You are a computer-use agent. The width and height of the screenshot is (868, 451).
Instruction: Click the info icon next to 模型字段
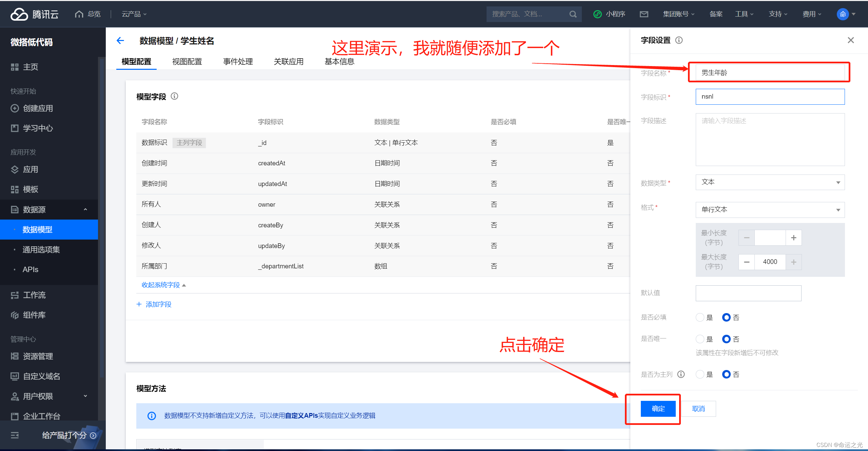point(174,96)
